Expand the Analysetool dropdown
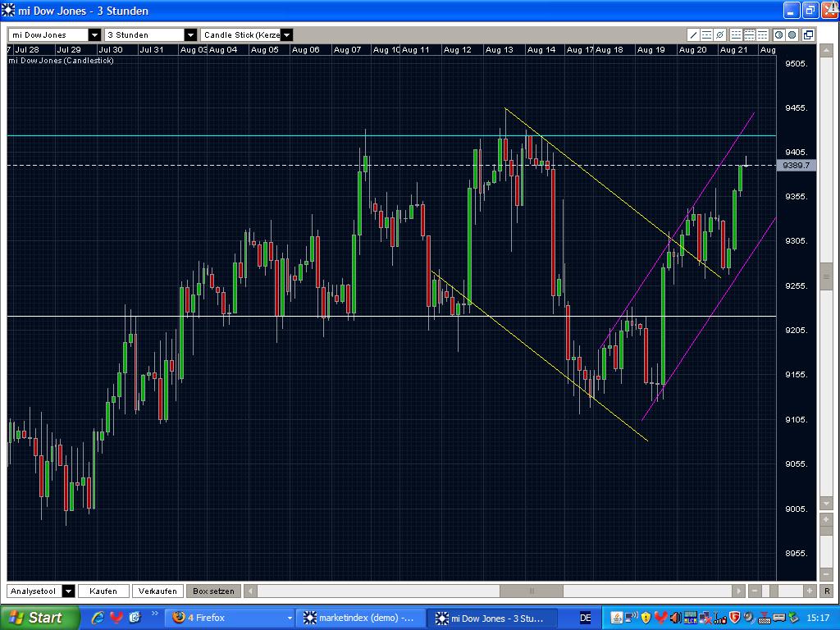This screenshot has height=630, width=840. click(x=68, y=591)
